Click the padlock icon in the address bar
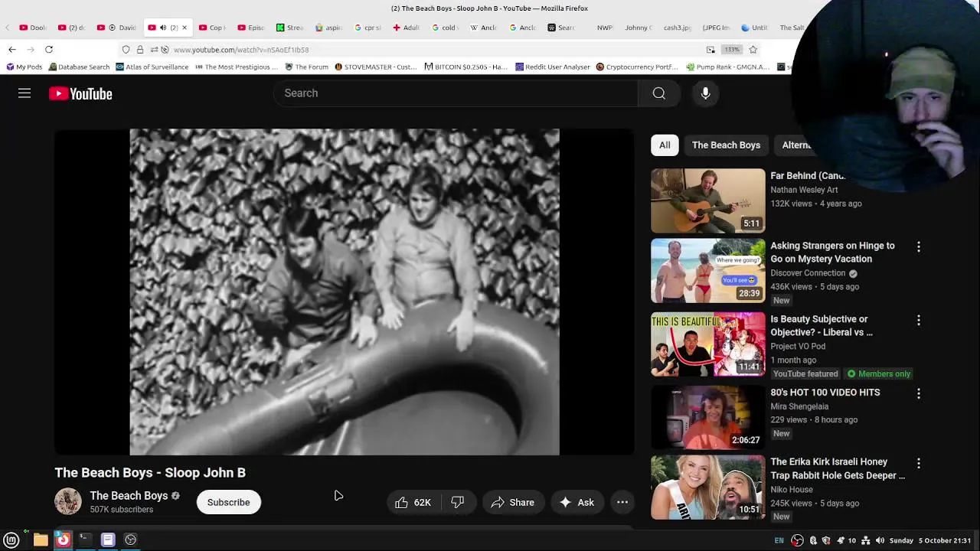This screenshot has width=980, height=551. coord(140,50)
